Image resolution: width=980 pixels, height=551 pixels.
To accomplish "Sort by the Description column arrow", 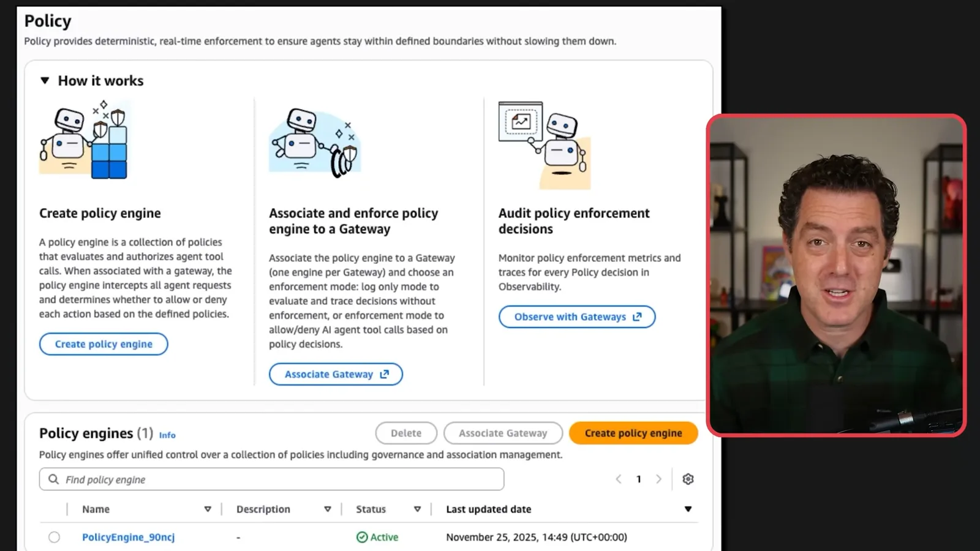I will [x=328, y=509].
